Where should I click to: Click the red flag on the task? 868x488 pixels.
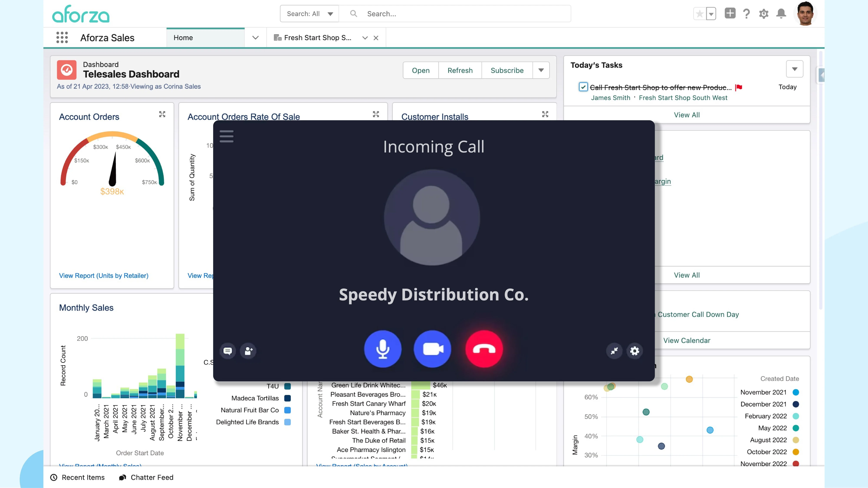pos(739,88)
